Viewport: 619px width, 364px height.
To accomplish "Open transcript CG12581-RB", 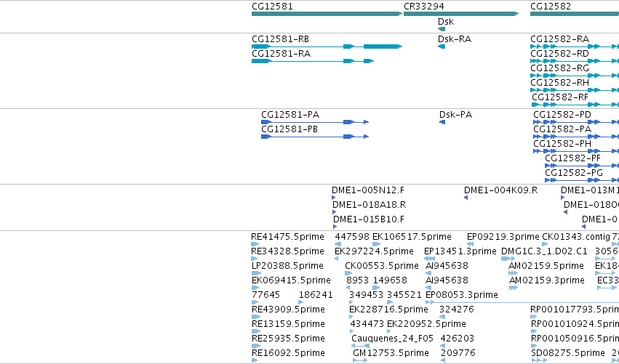I will [x=280, y=39].
